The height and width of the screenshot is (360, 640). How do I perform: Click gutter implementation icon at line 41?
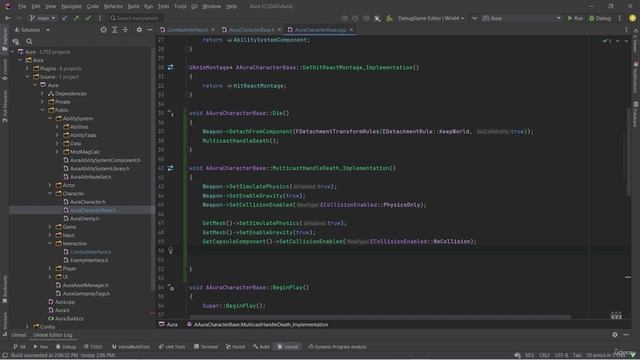point(170,168)
